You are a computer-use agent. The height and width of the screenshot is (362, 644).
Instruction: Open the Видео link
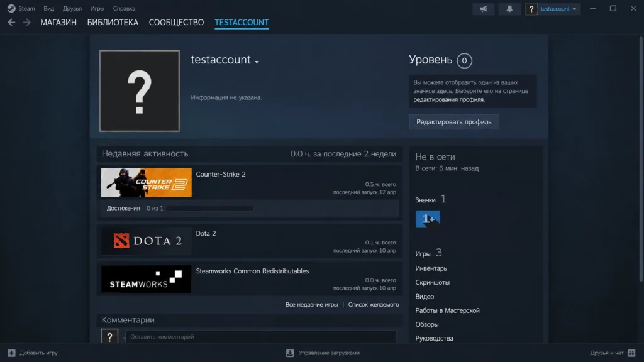[x=425, y=297]
